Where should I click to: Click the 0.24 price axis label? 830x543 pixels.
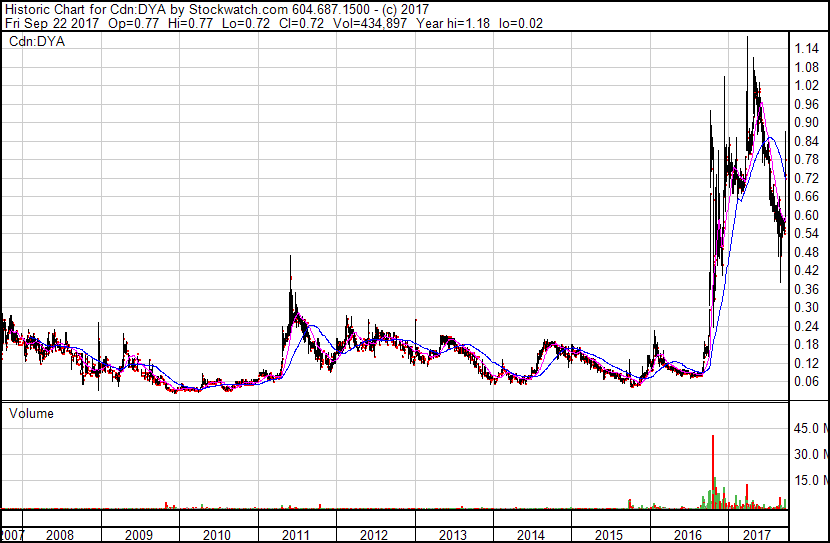point(807,327)
